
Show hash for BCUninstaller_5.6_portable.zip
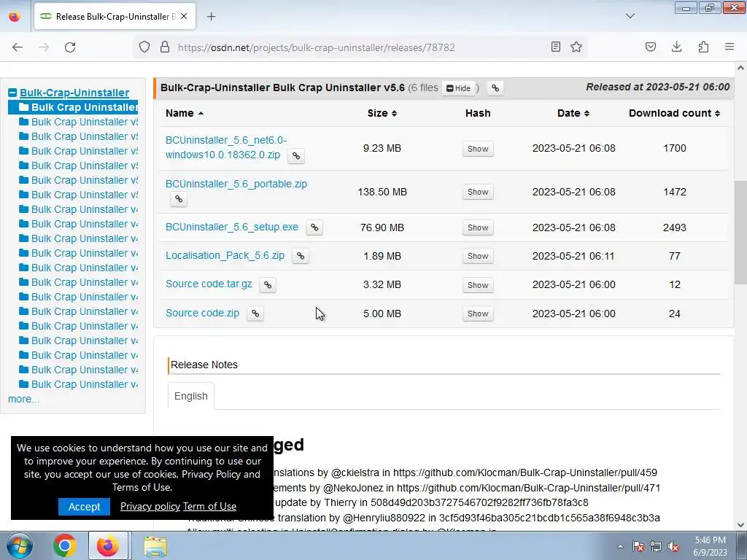(478, 192)
